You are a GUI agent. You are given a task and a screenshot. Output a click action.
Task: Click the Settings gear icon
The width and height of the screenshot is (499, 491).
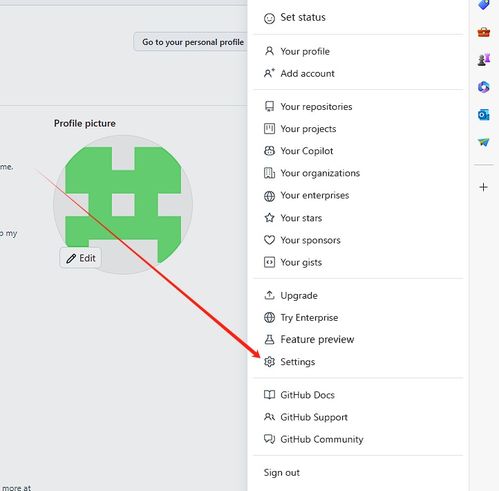tap(269, 362)
